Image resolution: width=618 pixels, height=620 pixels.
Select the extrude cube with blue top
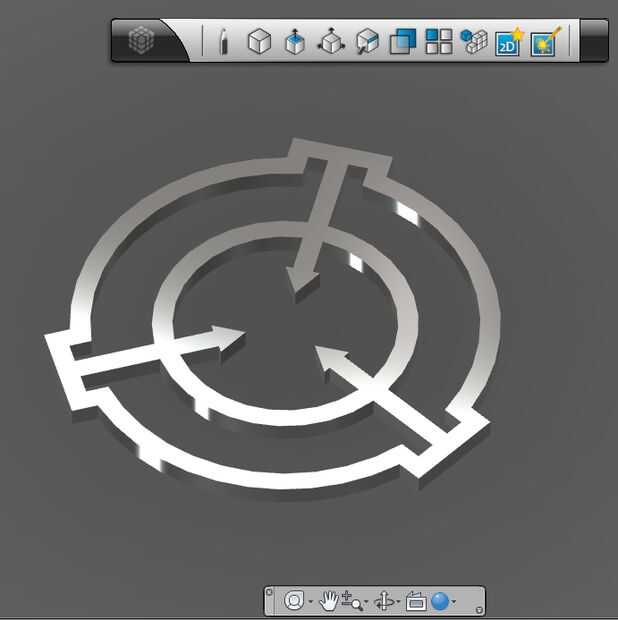(295, 41)
